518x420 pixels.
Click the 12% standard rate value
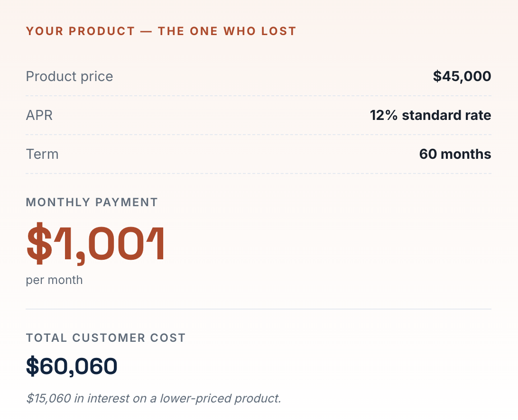[x=430, y=115]
